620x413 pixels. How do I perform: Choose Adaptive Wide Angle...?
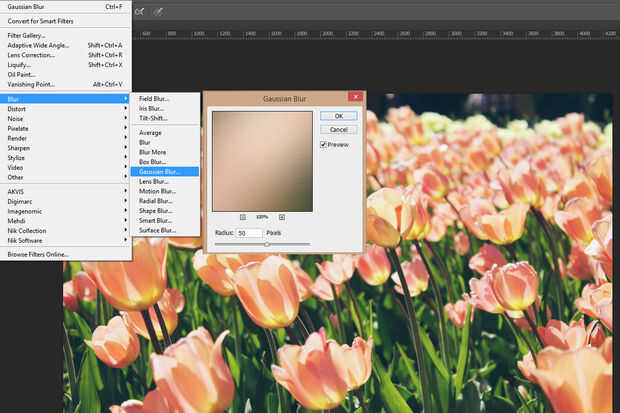tap(65, 45)
